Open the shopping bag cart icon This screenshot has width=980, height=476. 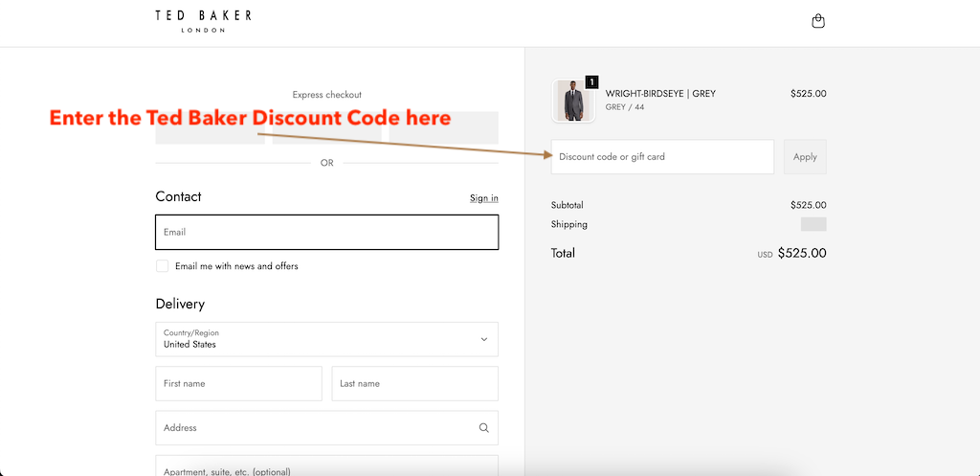point(818,21)
